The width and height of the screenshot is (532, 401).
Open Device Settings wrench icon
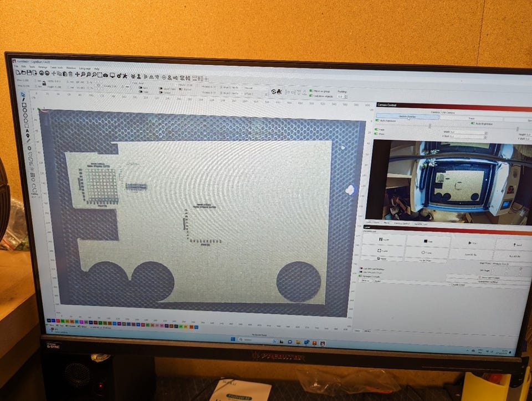125,75
